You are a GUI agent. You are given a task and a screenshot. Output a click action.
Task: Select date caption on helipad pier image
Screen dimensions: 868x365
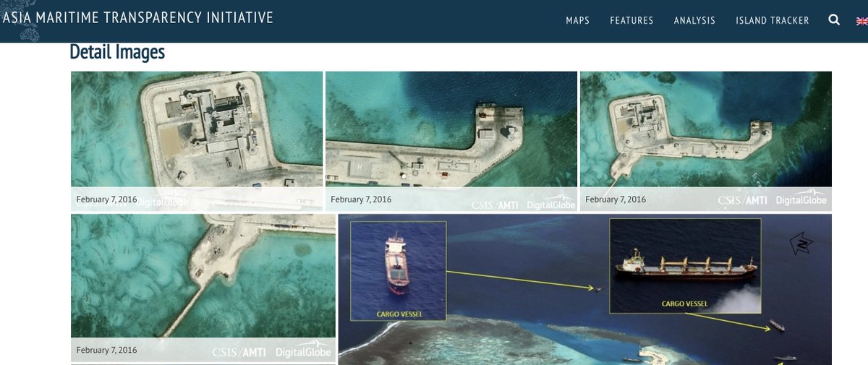(x=361, y=199)
